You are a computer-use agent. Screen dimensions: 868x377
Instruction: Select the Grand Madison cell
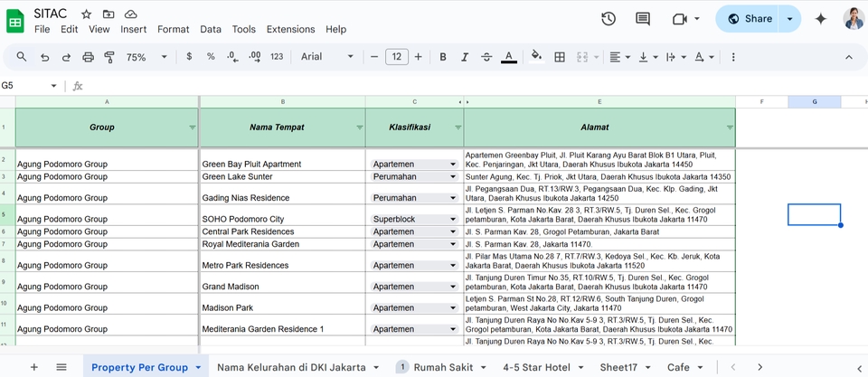tap(282, 282)
